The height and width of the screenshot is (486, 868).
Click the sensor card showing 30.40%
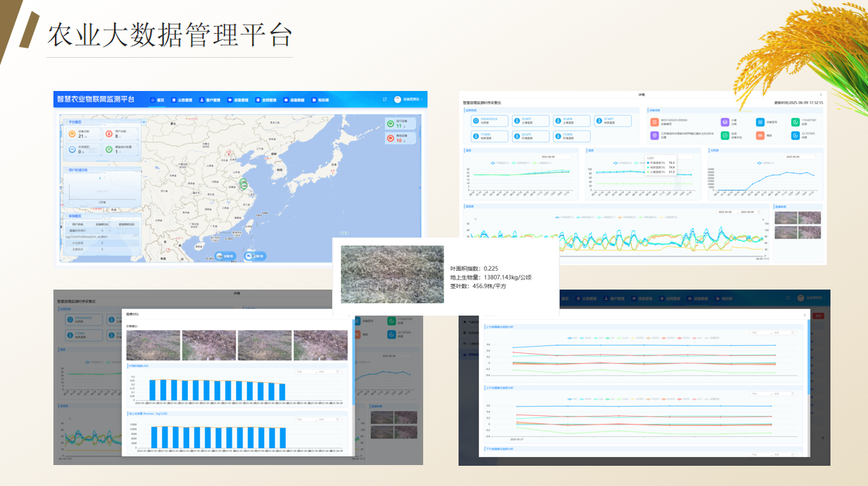click(x=571, y=121)
